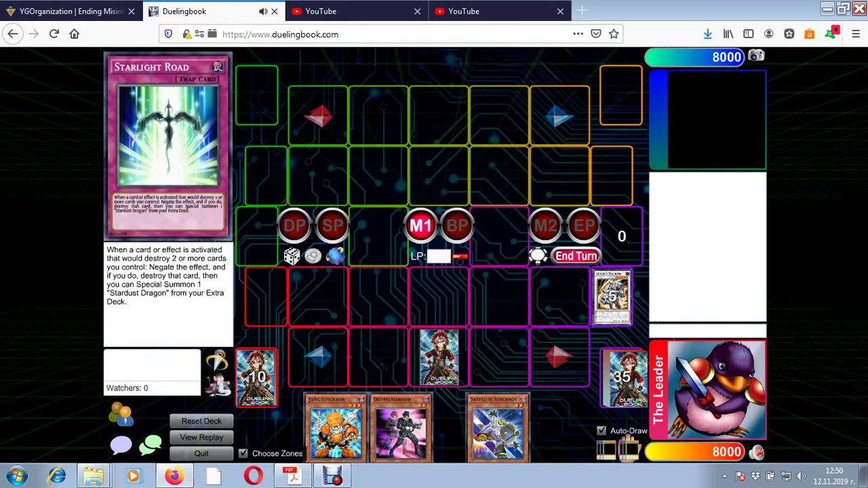The height and width of the screenshot is (488, 868).
Task: Click the Quit button
Action: (201, 453)
